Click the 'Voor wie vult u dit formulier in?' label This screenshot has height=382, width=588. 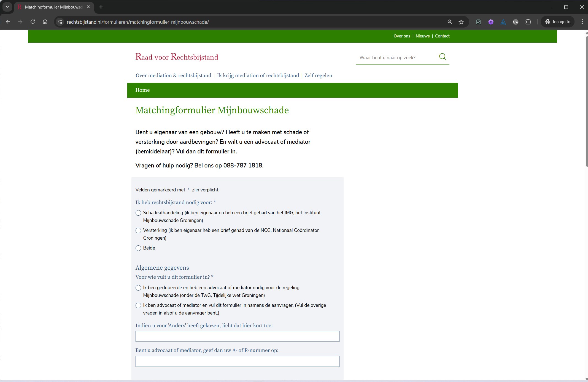[x=174, y=277]
